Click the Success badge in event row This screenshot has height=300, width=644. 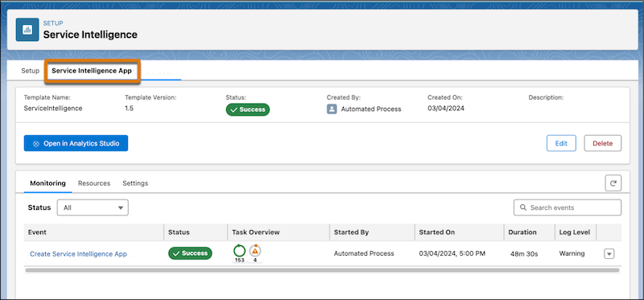(x=190, y=253)
